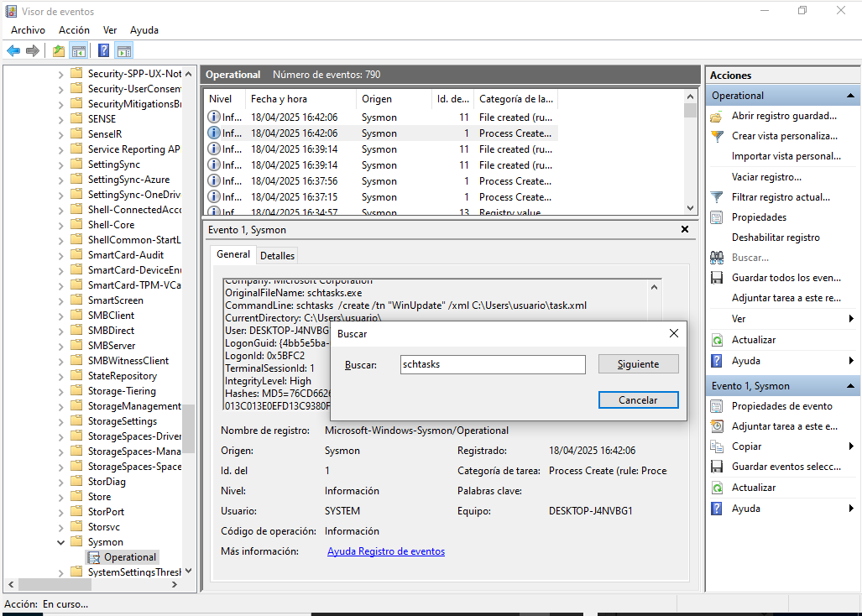Click Importar vista personalizada action
The height and width of the screenshot is (616, 862).
point(786,156)
